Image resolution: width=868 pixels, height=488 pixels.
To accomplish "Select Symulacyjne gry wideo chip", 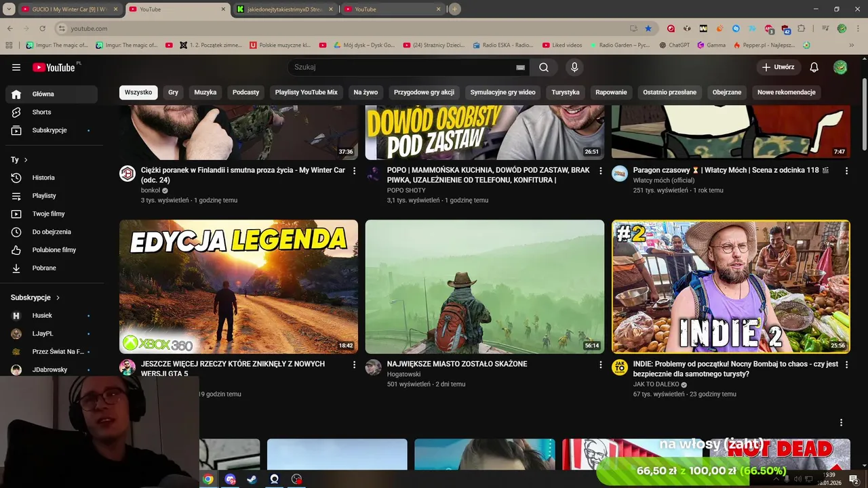I will [x=502, y=92].
